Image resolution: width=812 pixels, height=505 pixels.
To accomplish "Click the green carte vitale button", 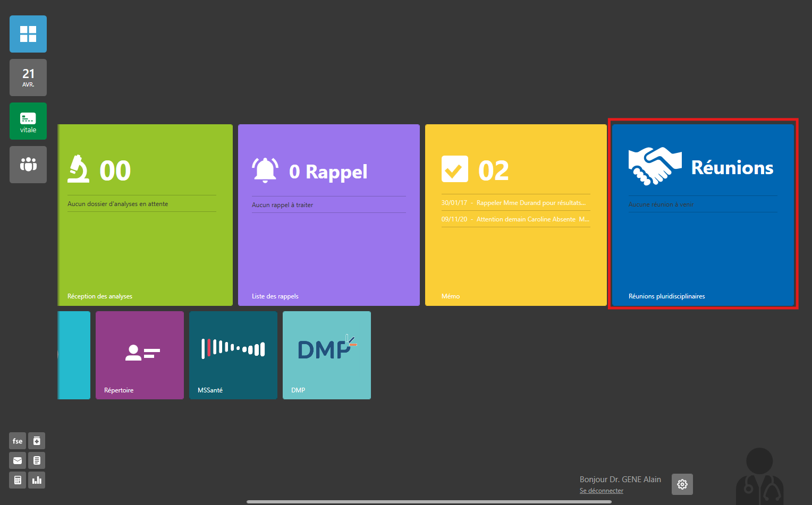I will 28,121.
